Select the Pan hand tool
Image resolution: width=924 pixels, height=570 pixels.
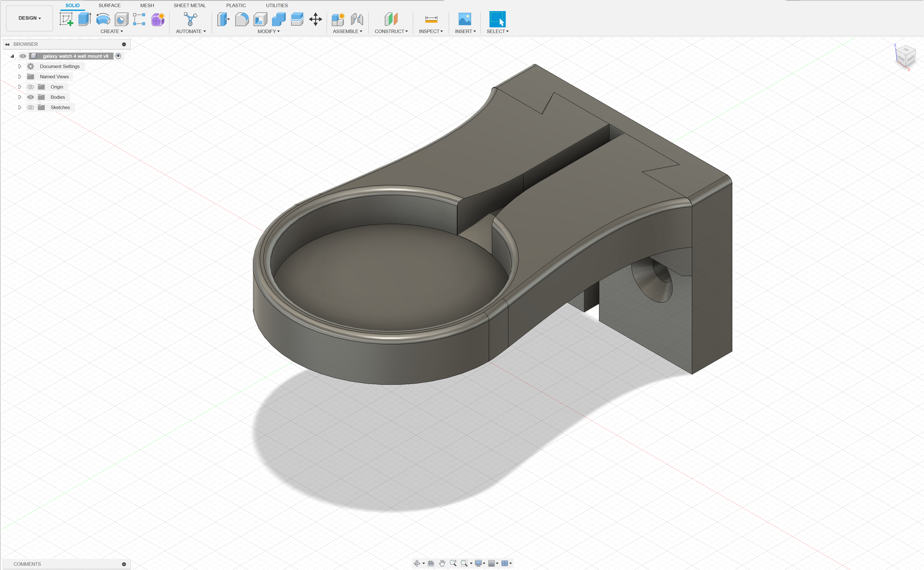coord(442,563)
